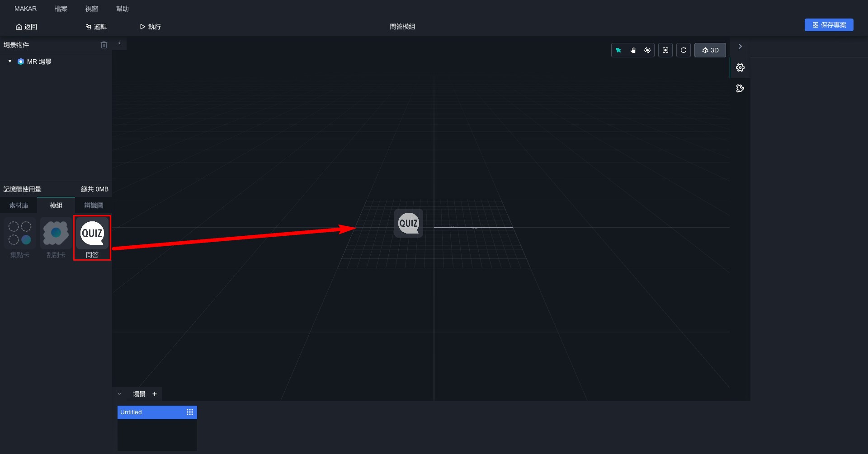This screenshot has width=868, height=454.
Task: Select the arrow selection tool
Action: 618,50
